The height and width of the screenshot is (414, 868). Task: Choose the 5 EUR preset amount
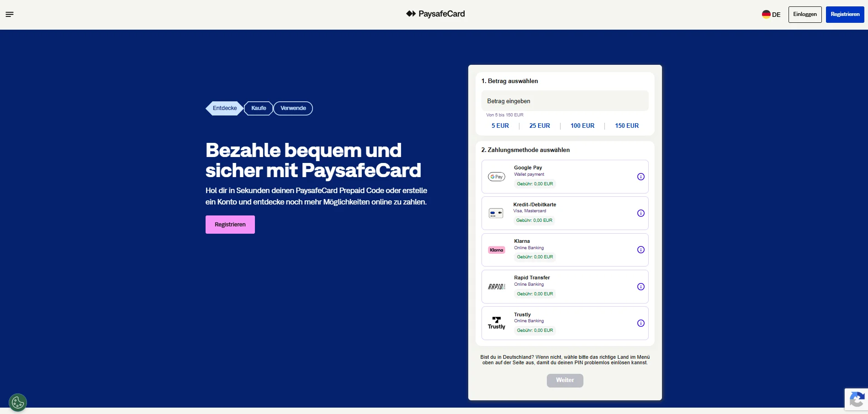(500, 126)
